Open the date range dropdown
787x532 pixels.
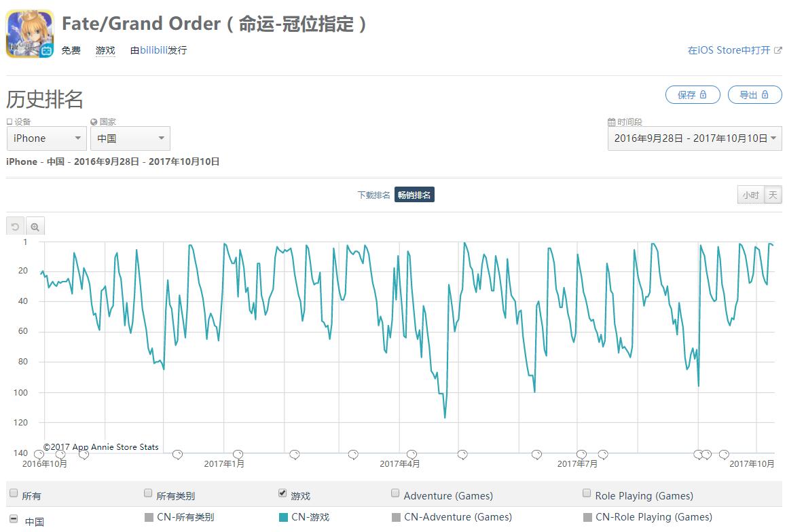point(695,138)
